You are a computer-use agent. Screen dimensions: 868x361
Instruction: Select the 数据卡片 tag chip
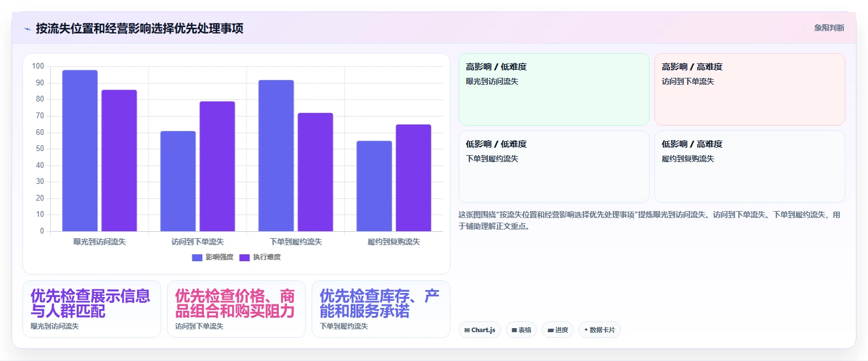(x=600, y=330)
